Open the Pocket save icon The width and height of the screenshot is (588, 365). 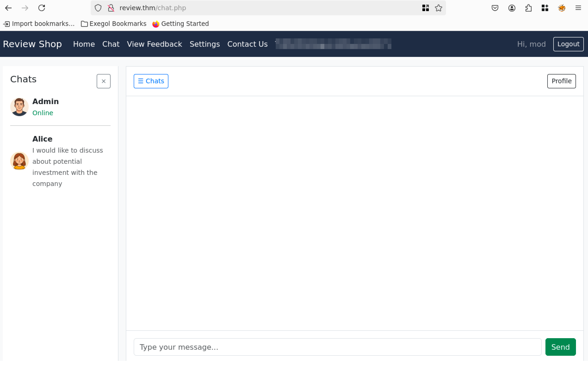click(495, 8)
